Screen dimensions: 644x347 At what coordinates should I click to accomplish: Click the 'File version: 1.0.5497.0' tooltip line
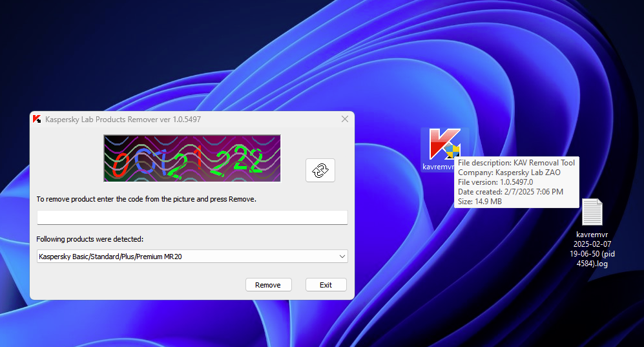point(495,182)
